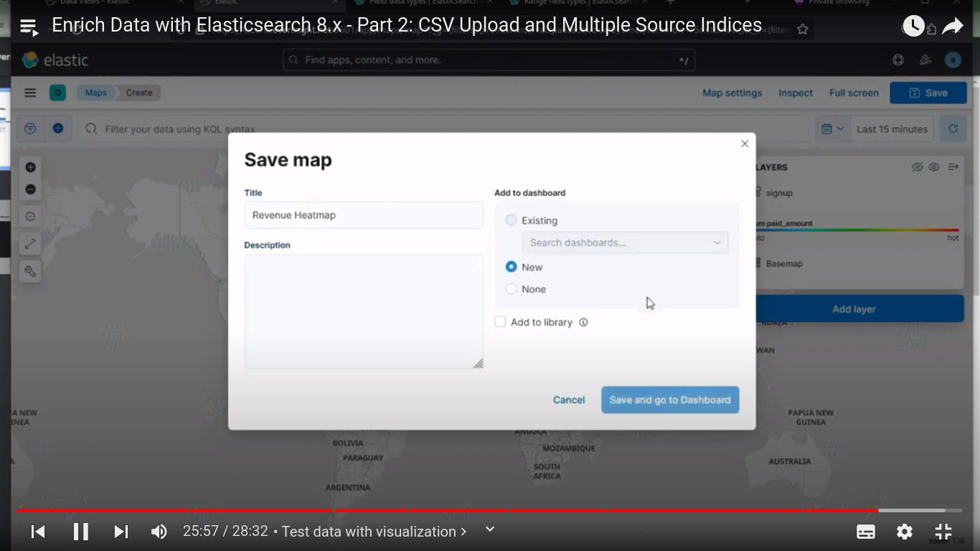
Task: Go to the Maps breadcrumb
Action: pos(95,93)
